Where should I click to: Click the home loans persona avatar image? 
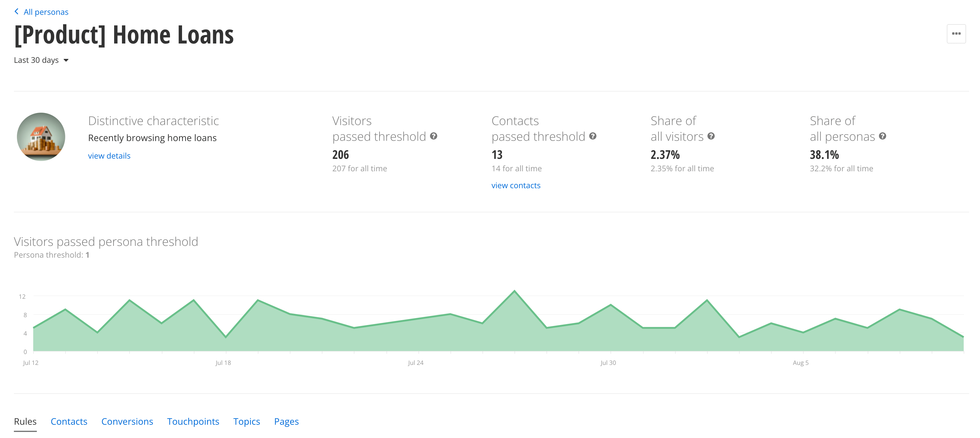tap(41, 137)
